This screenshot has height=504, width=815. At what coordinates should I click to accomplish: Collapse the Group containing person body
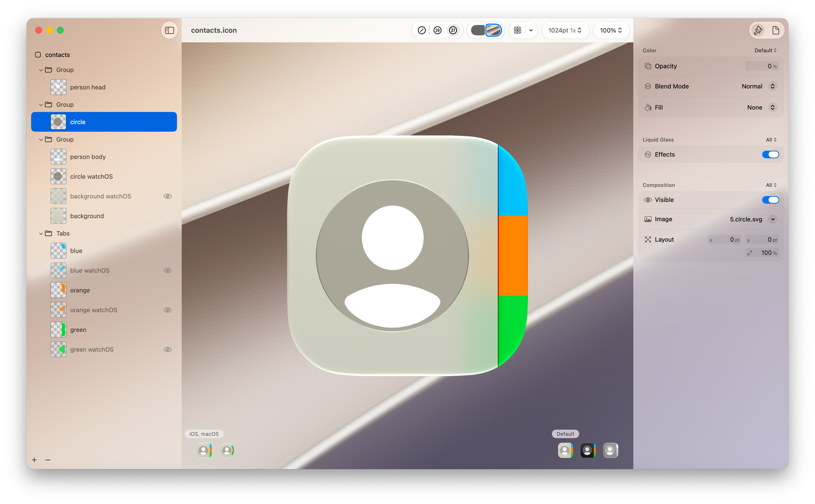(x=41, y=140)
